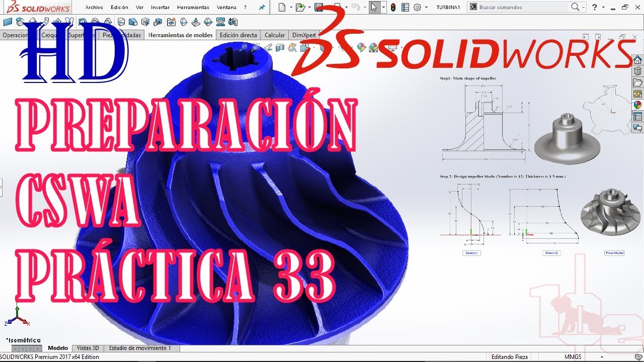
Task: Click the Move face icon
Action: point(145,22)
